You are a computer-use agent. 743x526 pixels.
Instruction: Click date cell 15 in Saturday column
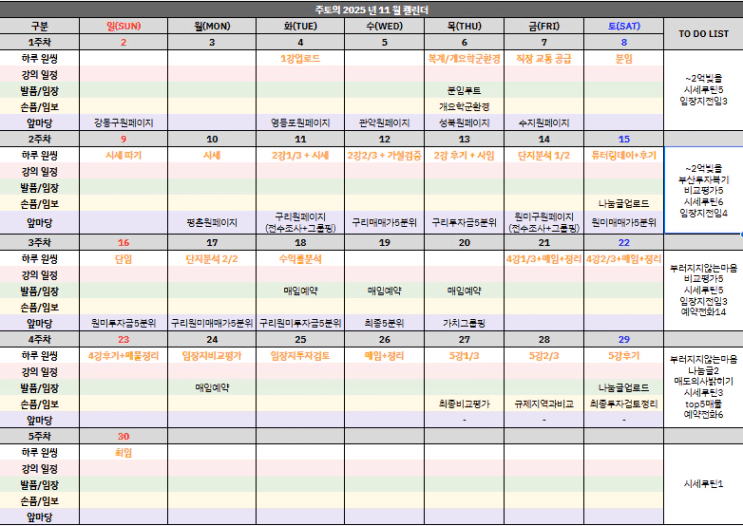(x=624, y=139)
